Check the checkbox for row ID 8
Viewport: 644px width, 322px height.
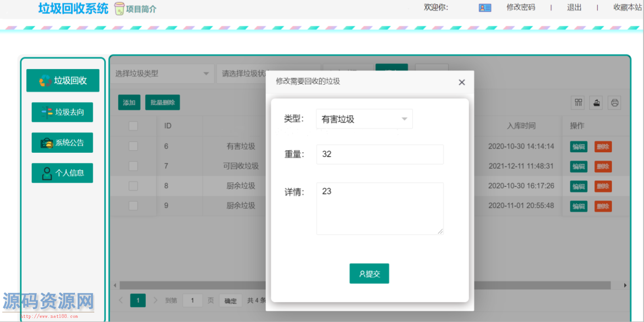133,186
